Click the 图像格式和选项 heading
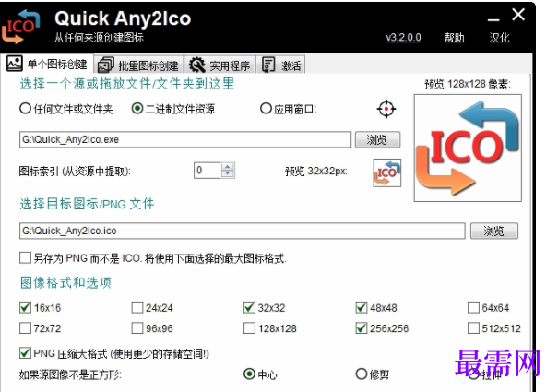The image size is (558, 392). (x=65, y=282)
